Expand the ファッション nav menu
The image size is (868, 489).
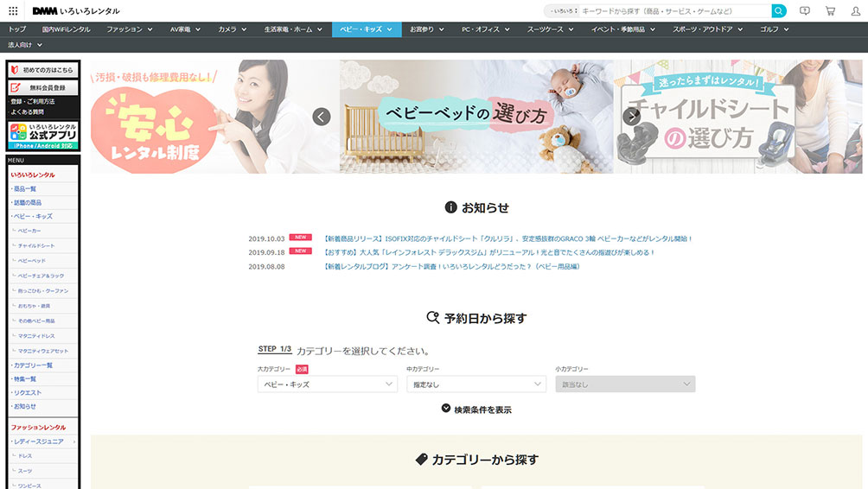(130, 29)
